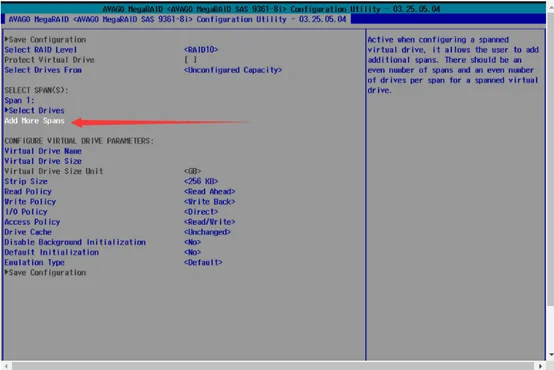The image size is (554, 370).
Task: Open the Virtual Drive Size Unit GB dropdown
Action: (192, 171)
